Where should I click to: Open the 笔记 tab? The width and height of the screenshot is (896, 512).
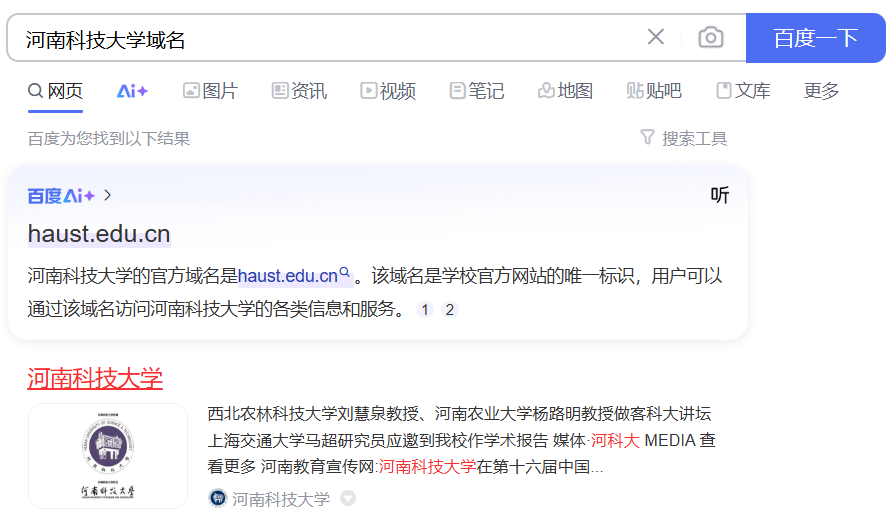click(477, 91)
